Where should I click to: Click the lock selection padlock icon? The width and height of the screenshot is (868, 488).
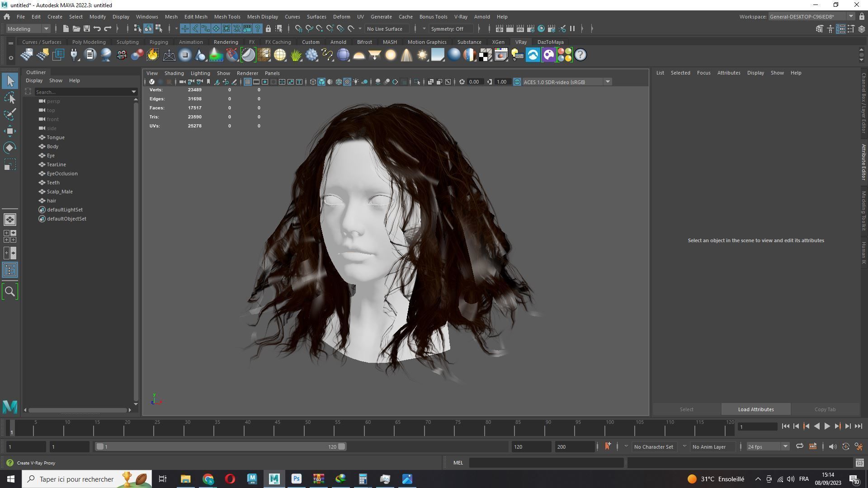pyautogui.click(x=268, y=28)
